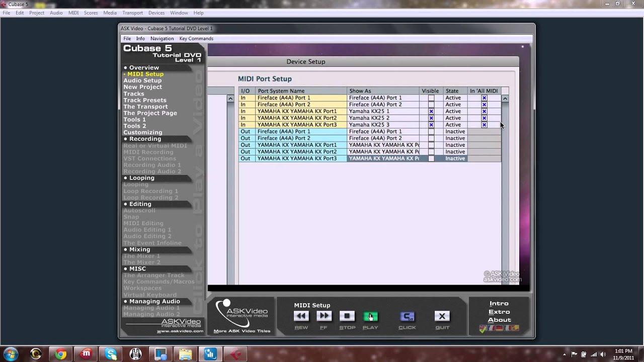The image size is (644, 362).
Task: Click the green PLAY button
Action: click(370, 316)
